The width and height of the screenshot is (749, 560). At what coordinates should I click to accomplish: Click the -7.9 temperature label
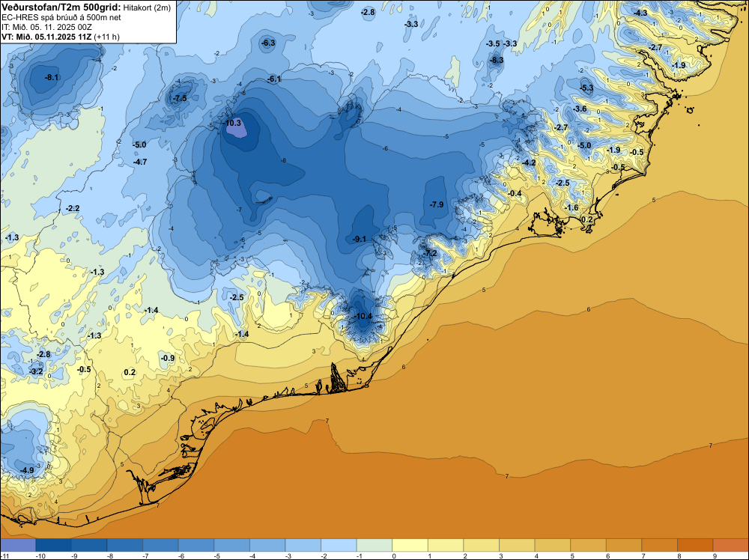[x=437, y=204]
